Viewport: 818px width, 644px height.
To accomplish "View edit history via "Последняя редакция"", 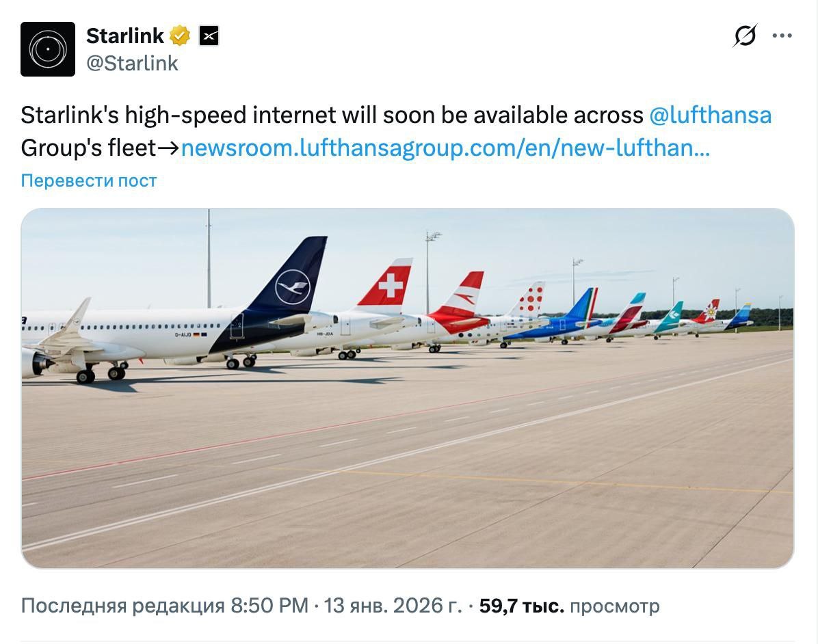I will pyautogui.click(x=123, y=606).
